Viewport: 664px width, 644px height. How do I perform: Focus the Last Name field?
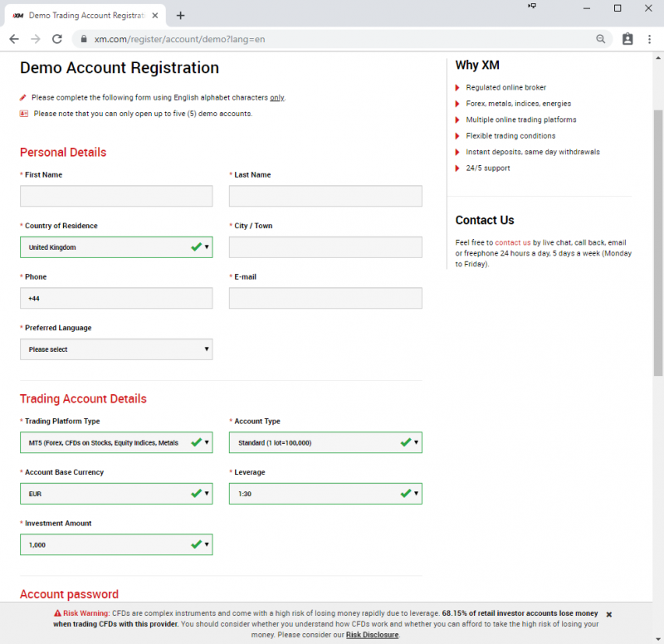325,196
